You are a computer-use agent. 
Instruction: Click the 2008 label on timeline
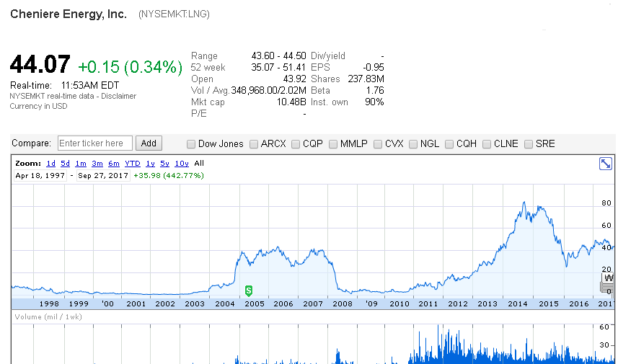coord(342,303)
